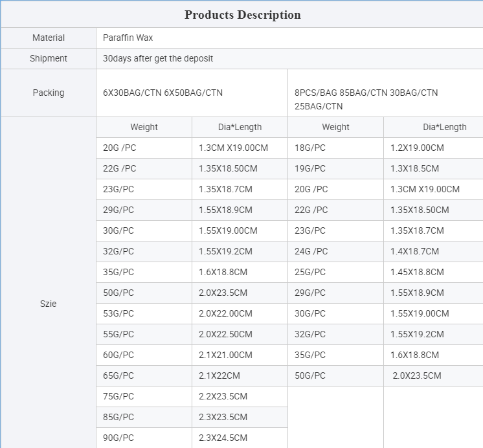Click the 2.0X22.50CM size cell
Viewport: 483px width, 448px height.
tap(240, 334)
